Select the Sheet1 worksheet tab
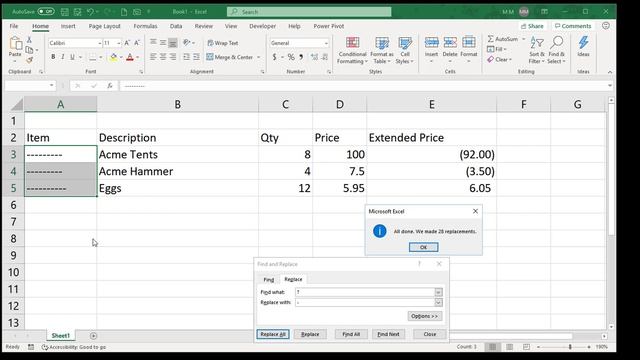Image resolution: width=640 pixels, height=360 pixels. click(60, 336)
